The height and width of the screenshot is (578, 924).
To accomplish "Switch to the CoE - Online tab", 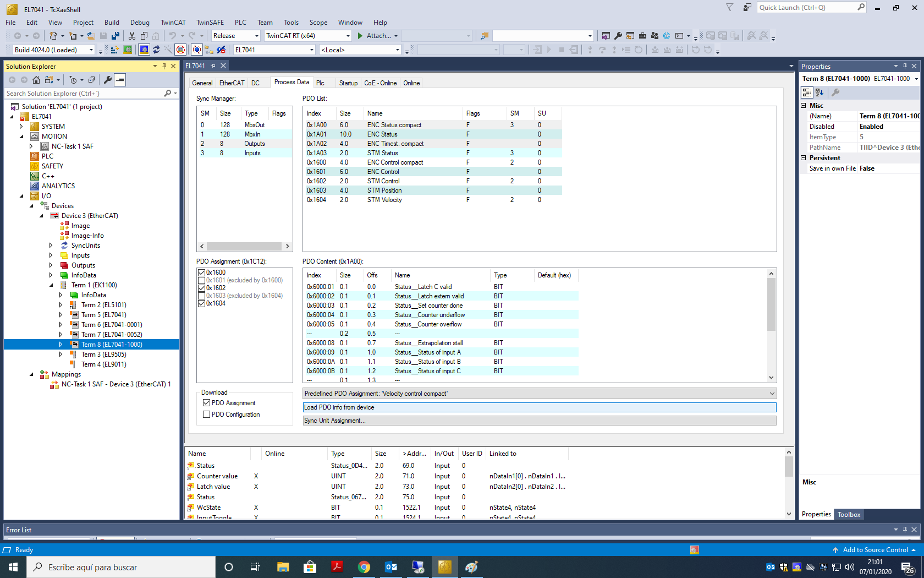I will [380, 83].
